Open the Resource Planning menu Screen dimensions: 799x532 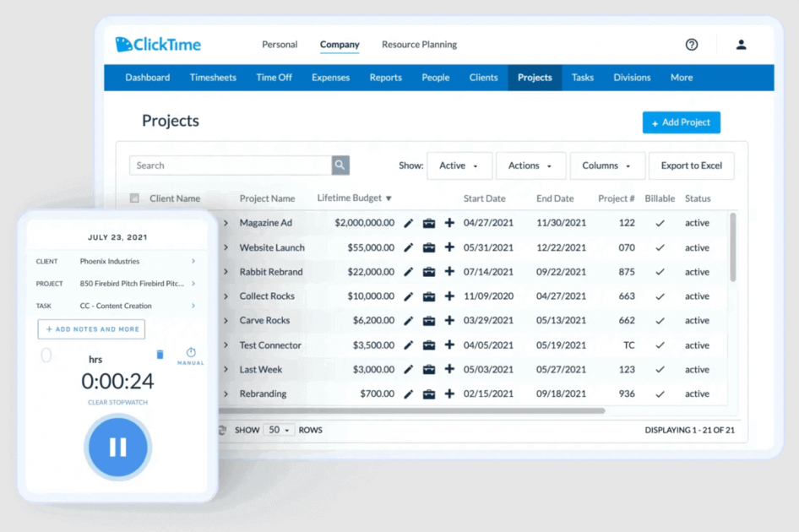[419, 44]
